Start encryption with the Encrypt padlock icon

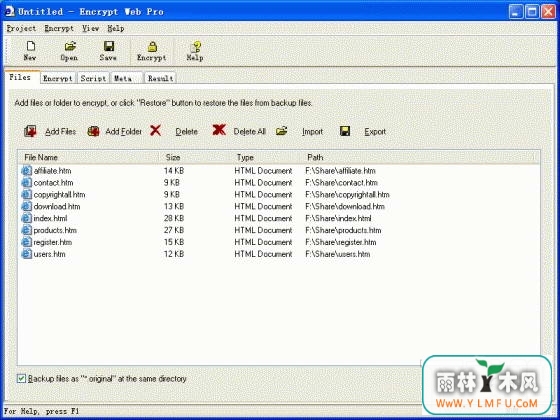coord(152,46)
